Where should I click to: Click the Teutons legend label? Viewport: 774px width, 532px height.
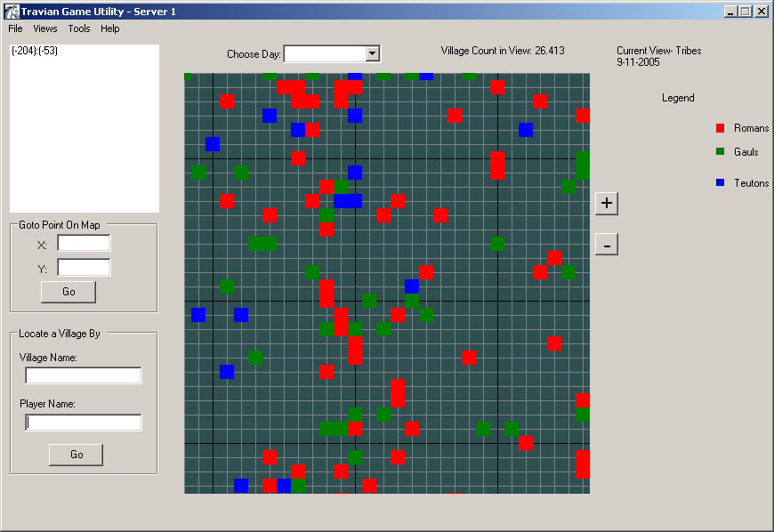[751, 183]
